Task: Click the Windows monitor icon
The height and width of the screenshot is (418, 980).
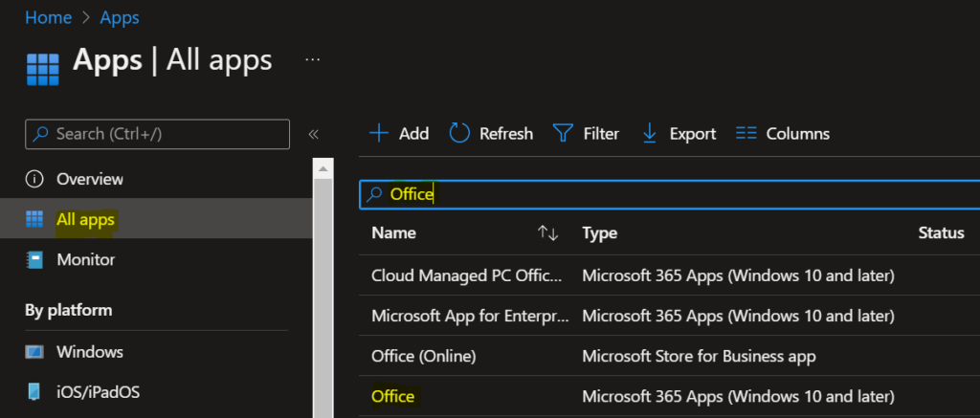Action: click(x=34, y=352)
